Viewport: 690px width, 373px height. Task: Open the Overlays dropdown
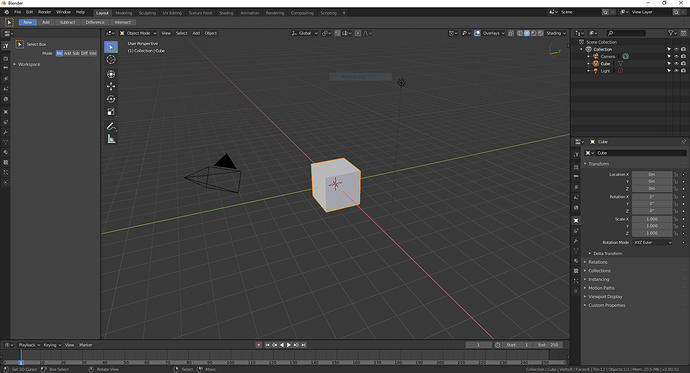point(493,33)
